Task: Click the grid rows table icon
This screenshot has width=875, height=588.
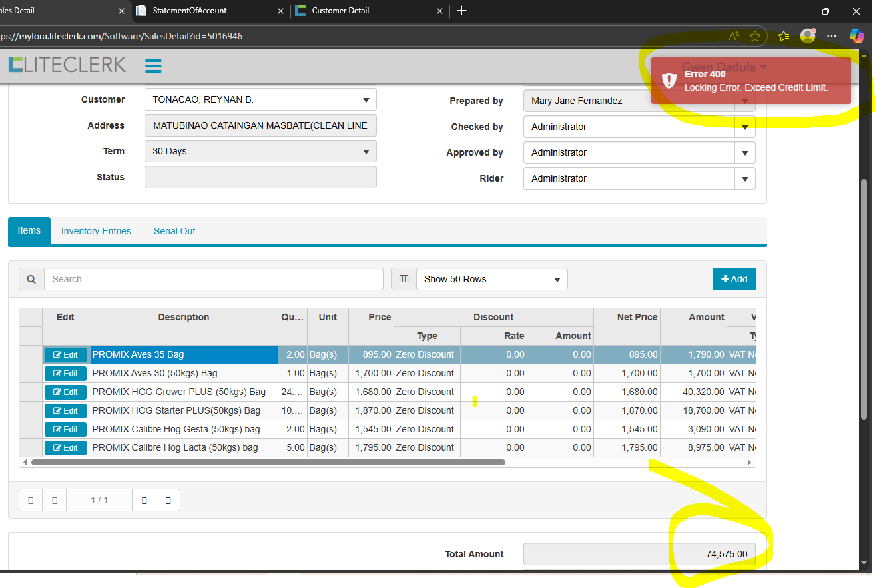Action: [x=404, y=279]
